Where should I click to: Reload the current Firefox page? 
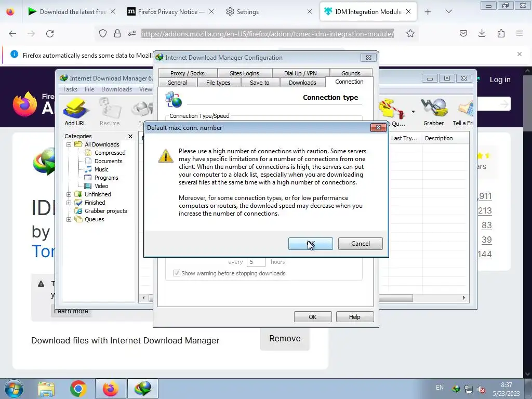pos(50,33)
